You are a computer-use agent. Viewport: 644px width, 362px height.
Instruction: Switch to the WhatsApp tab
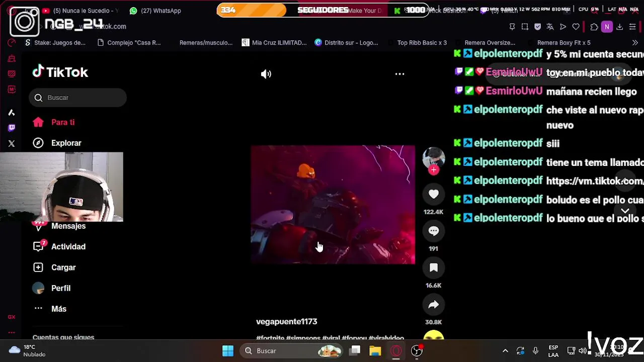point(155,11)
